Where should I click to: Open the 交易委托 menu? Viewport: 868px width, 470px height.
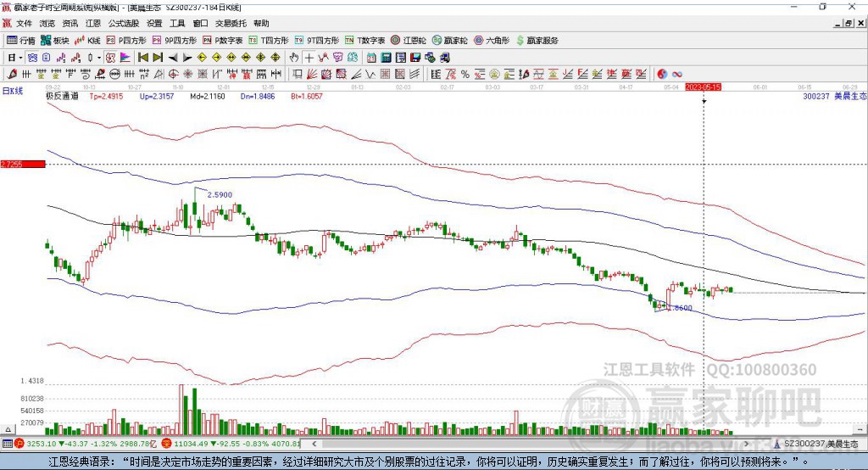point(231,23)
